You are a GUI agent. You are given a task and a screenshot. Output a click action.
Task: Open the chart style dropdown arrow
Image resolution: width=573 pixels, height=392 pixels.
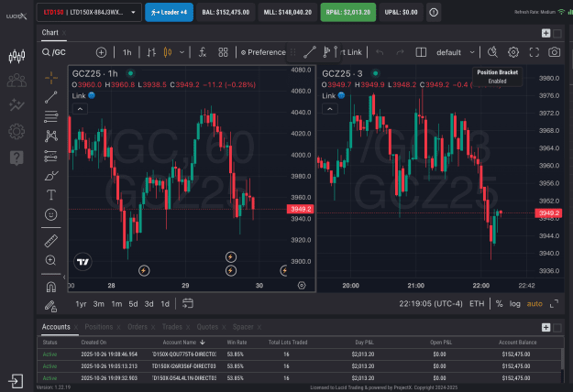point(182,52)
